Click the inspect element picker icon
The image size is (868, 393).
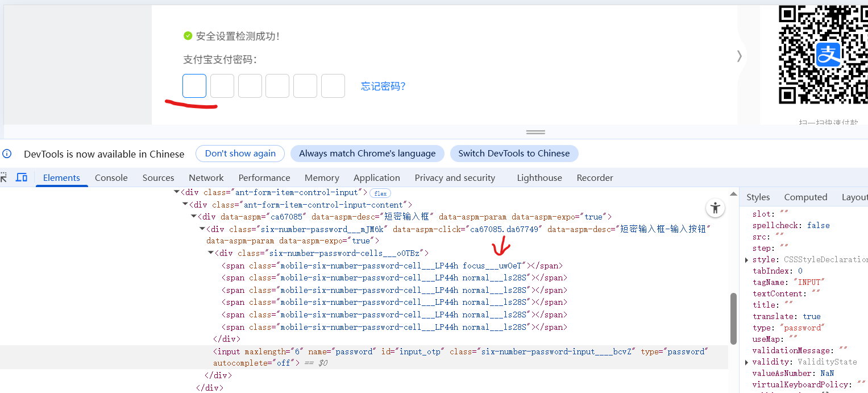(3, 177)
